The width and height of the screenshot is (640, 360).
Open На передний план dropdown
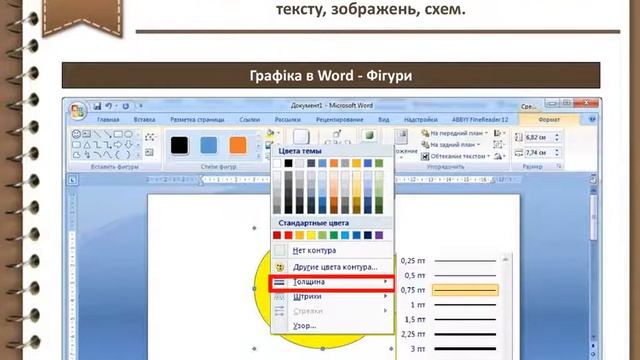coord(455,133)
